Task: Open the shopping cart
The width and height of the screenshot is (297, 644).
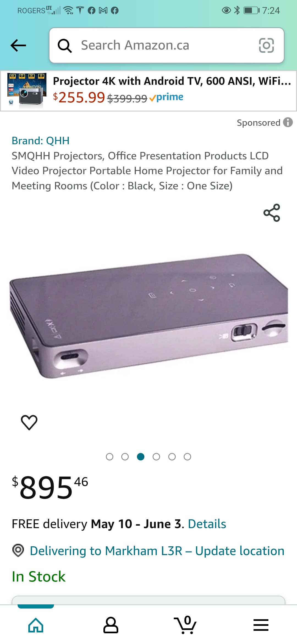Action: click(185, 625)
